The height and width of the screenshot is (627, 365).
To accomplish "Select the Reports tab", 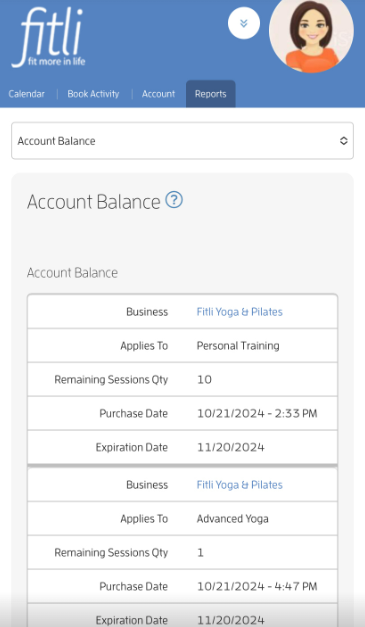I will point(211,94).
